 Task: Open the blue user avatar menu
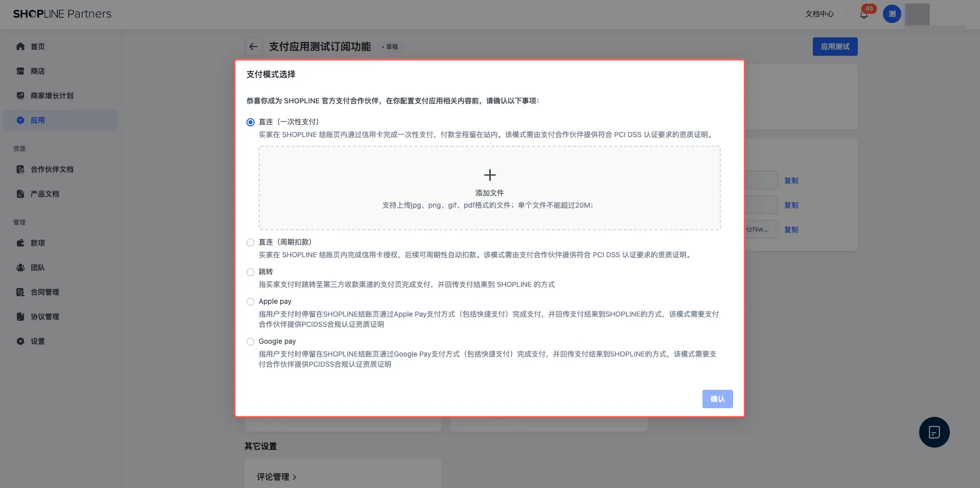892,14
